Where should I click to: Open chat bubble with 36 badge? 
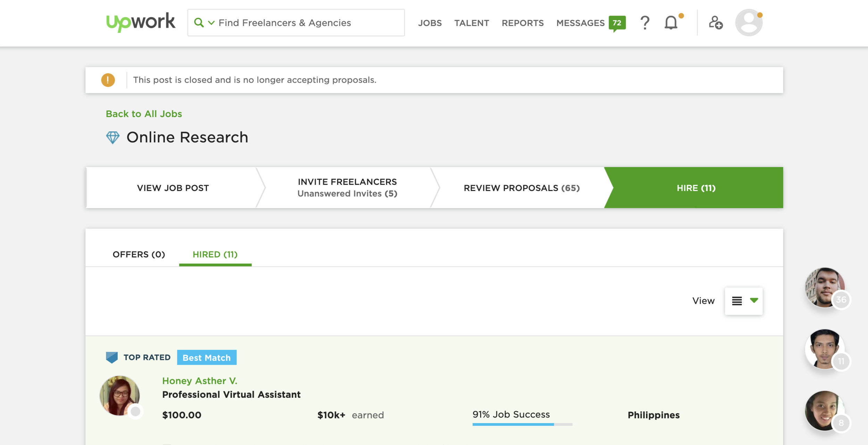click(825, 288)
